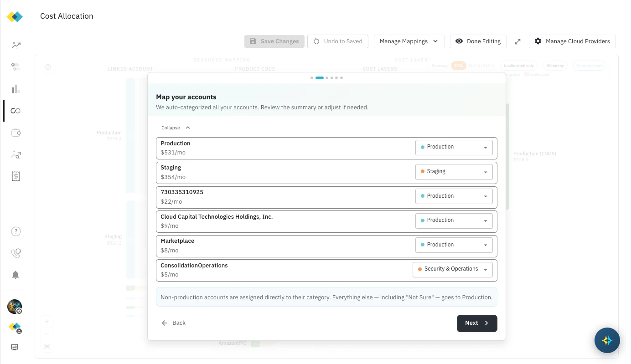Open the company logo profile icon near sidebar bottom
Image resolution: width=631 pixels, height=364 pixels.
tap(15, 328)
